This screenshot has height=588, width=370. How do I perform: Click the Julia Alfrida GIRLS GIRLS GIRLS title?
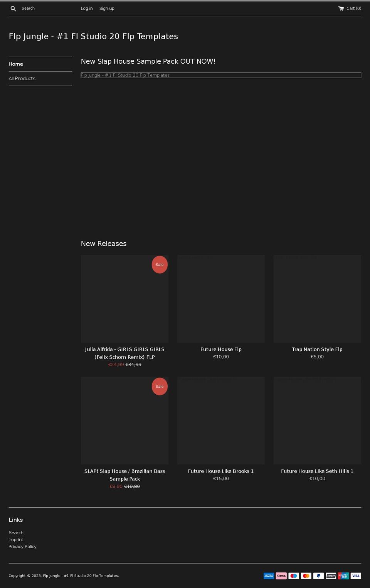pyautogui.click(x=124, y=353)
